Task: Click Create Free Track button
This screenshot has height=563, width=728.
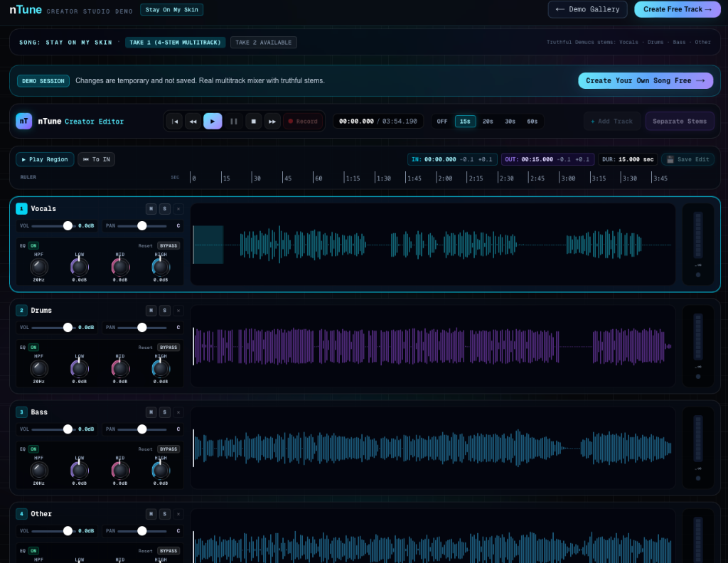Action: click(x=678, y=9)
